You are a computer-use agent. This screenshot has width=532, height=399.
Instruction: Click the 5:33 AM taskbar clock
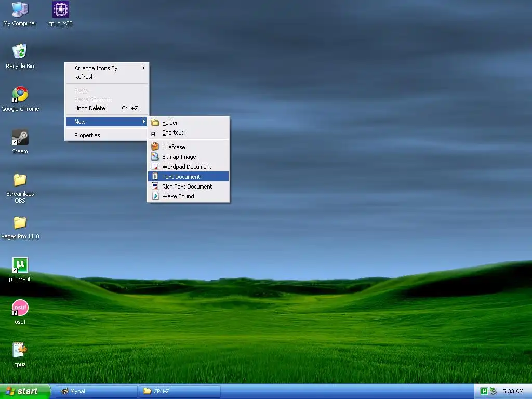(x=513, y=391)
